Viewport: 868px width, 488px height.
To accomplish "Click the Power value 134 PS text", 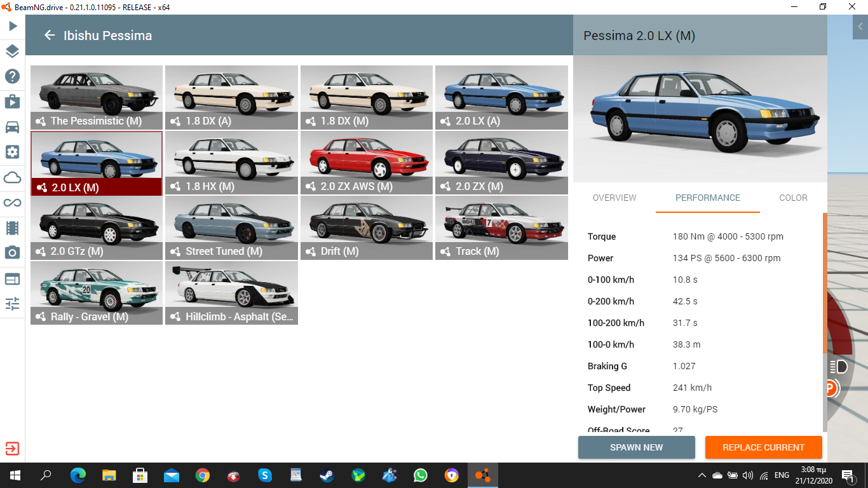I will tap(727, 258).
